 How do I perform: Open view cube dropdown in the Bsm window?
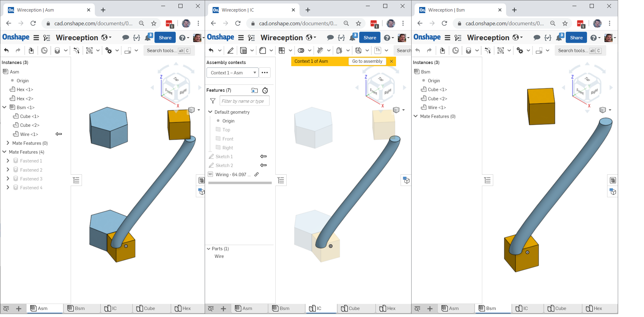pos(610,110)
